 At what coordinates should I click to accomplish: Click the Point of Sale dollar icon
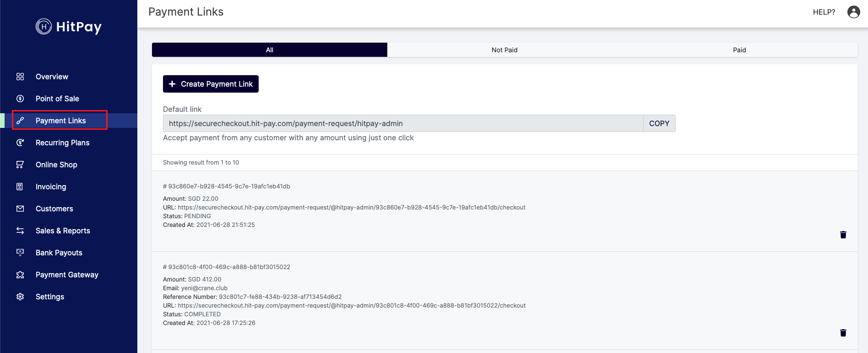tap(20, 99)
